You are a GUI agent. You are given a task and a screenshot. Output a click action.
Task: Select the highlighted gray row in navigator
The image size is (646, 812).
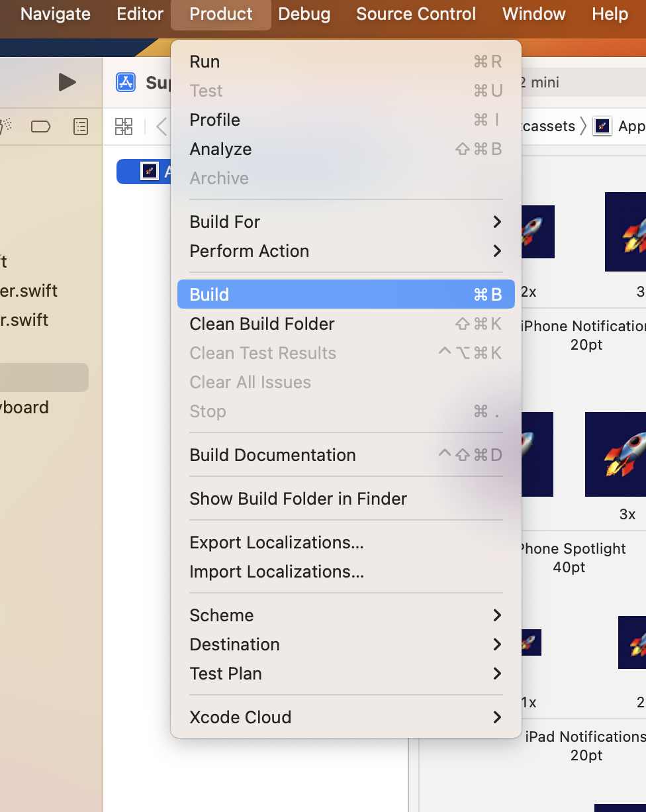(x=44, y=378)
